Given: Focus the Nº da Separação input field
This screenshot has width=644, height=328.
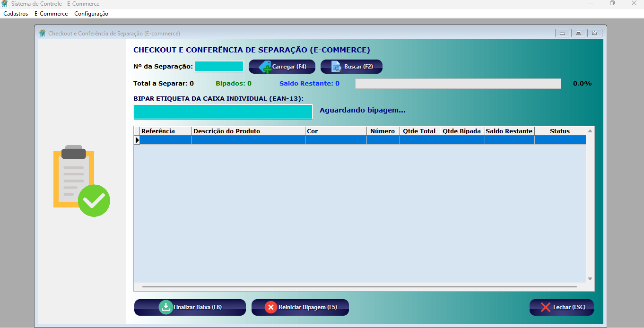Looking at the screenshot, I should (219, 67).
